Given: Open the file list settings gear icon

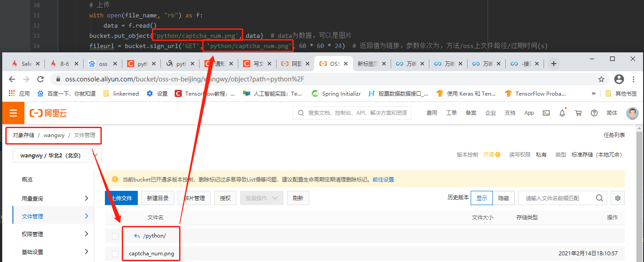Looking at the screenshot, I should (617, 198).
